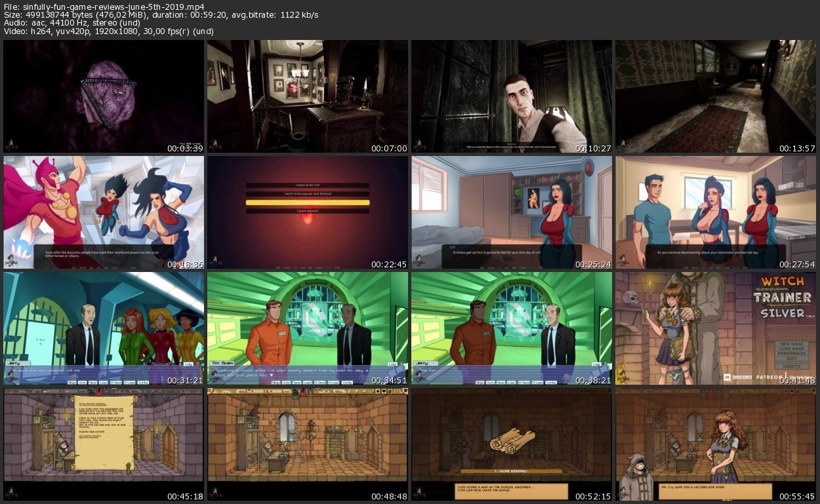
Task: Open the thumbnail at 00:10:27
Action: 512,96
